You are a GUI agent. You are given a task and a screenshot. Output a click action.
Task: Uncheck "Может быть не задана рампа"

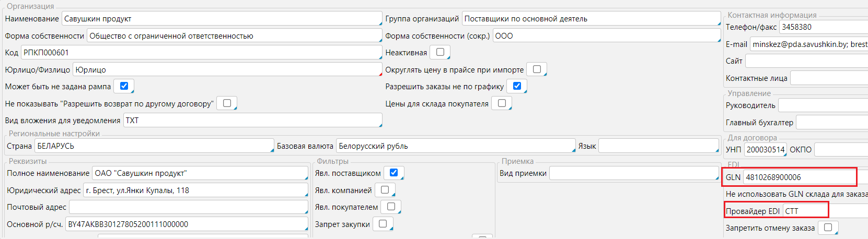124,86
